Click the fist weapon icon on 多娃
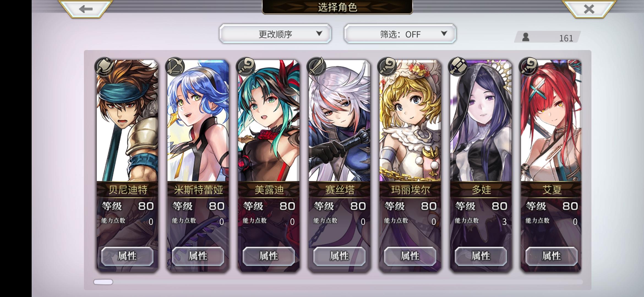This screenshot has height=297, width=644. pos(457,67)
